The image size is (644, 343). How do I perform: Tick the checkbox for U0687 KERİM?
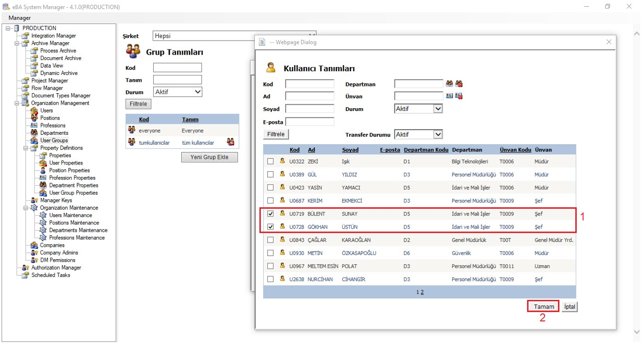270,200
